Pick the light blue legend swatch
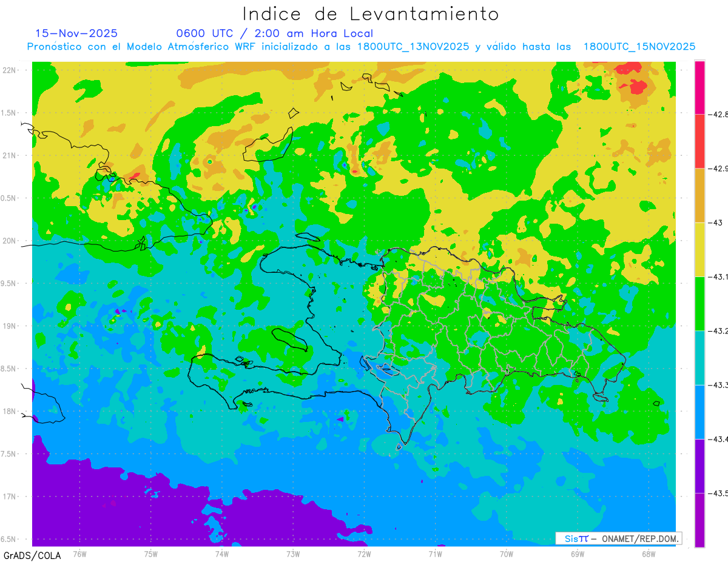The width and height of the screenshot is (728, 562). (x=699, y=412)
